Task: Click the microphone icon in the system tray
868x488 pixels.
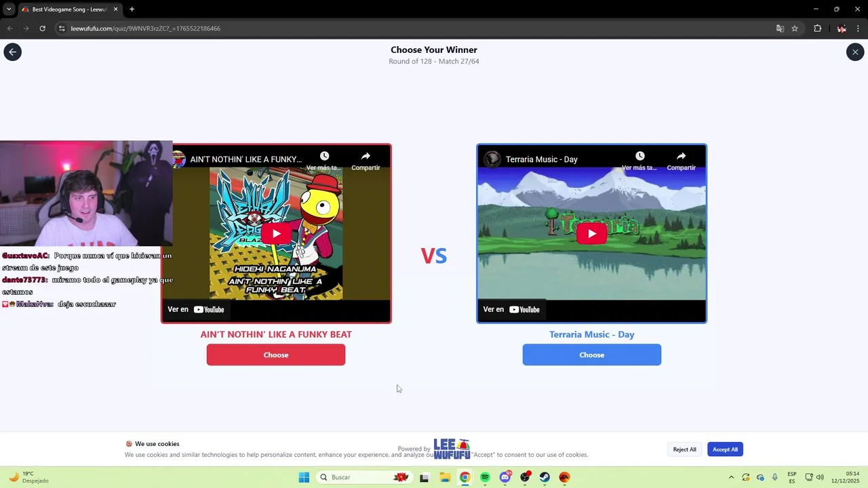Action: point(774,477)
